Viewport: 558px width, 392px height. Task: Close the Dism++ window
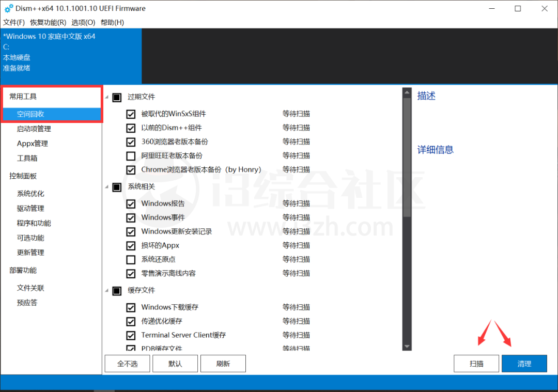tap(545, 9)
